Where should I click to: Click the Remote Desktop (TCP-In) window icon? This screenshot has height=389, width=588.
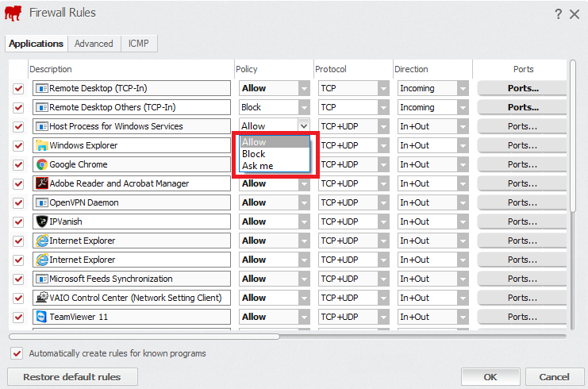pyautogui.click(x=41, y=89)
